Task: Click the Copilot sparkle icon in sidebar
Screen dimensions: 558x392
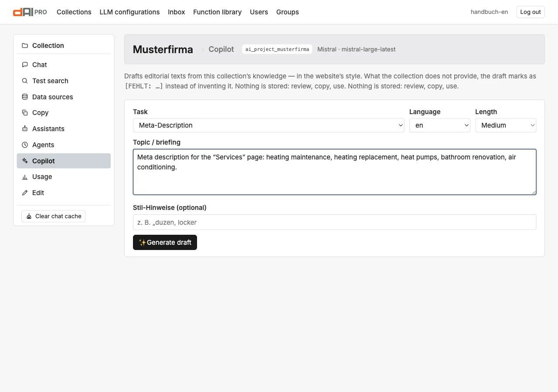Action: 25,161
